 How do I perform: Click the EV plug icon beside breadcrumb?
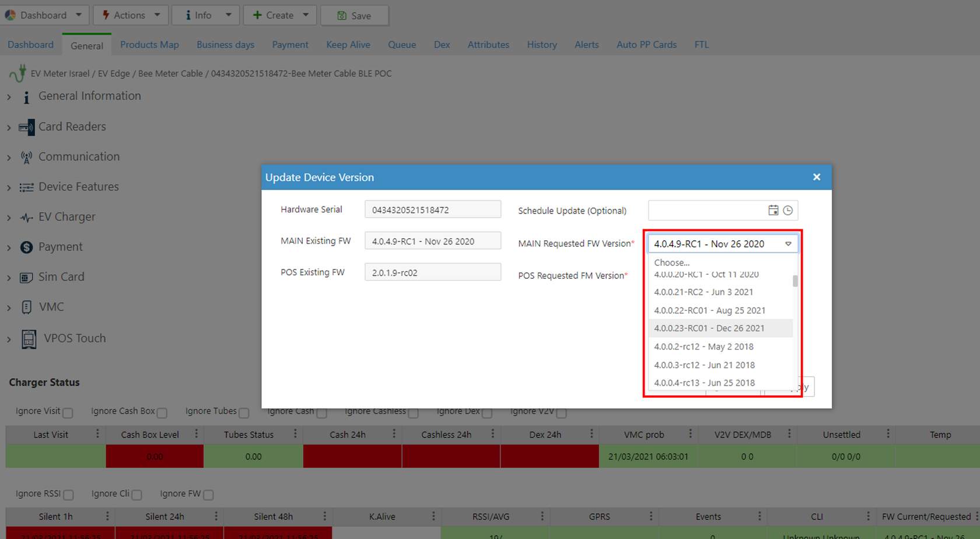tap(17, 74)
